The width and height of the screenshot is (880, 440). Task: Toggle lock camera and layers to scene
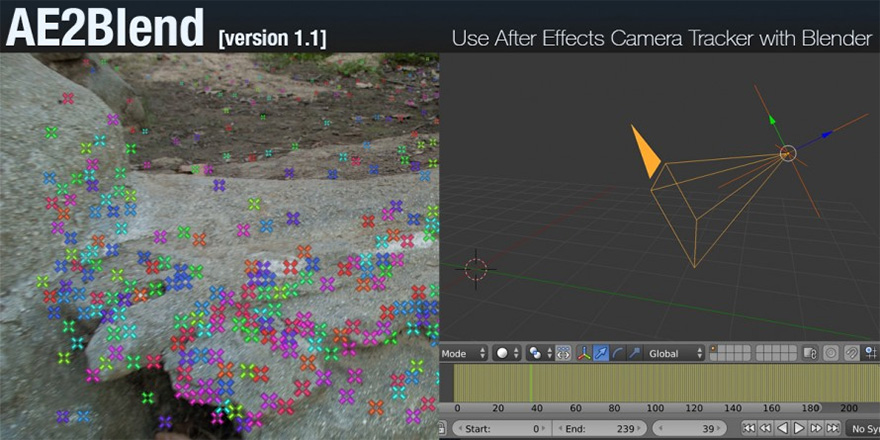(809, 354)
